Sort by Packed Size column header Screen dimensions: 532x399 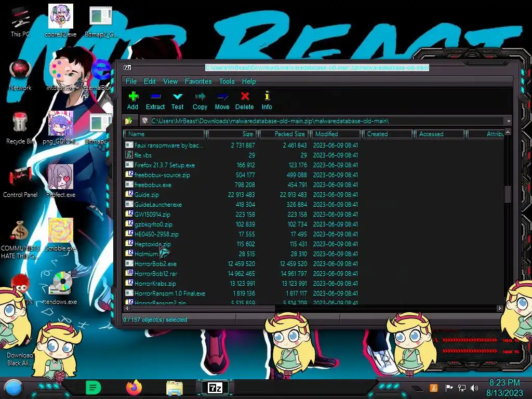click(284, 134)
